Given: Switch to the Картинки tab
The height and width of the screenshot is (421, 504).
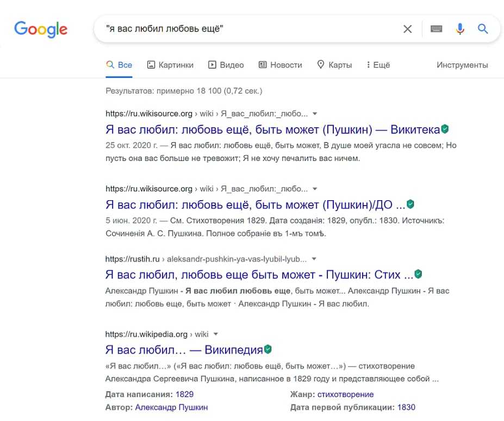Looking at the screenshot, I should [x=170, y=65].
